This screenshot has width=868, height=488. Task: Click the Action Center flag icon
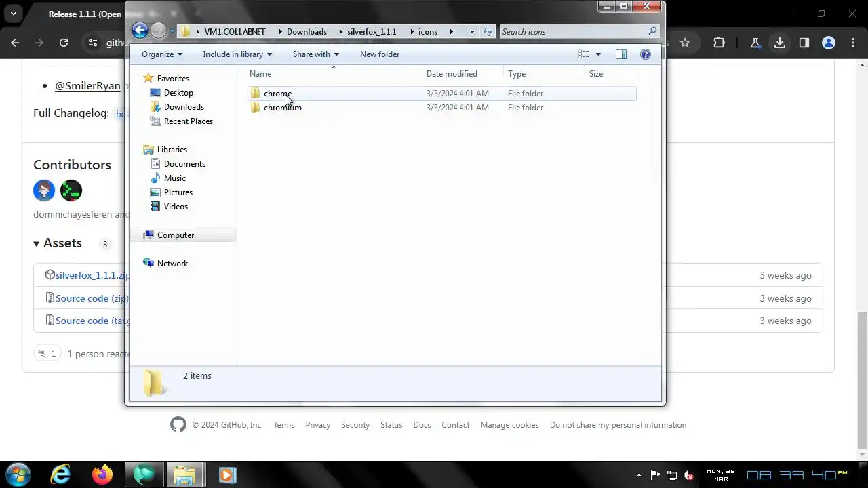click(656, 475)
